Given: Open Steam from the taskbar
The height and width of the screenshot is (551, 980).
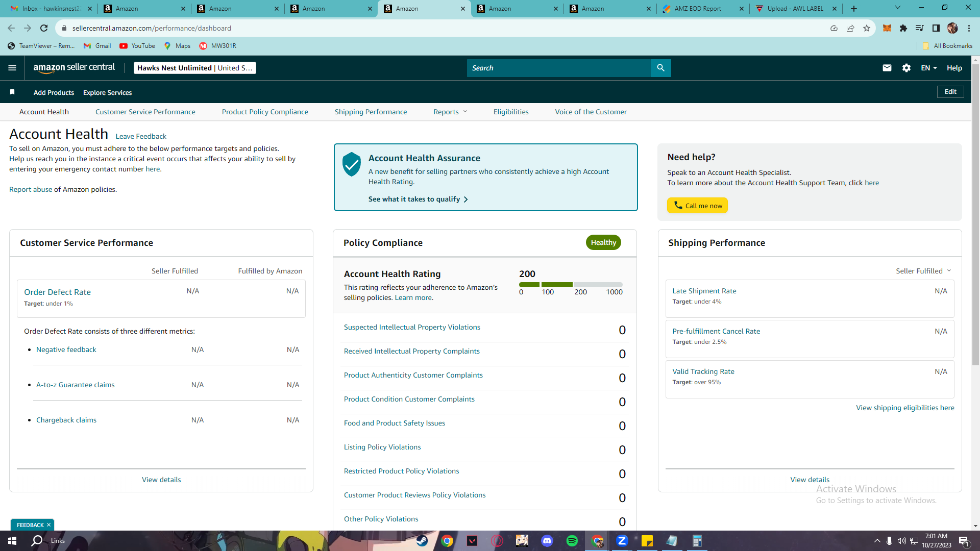Looking at the screenshot, I should coord(422,541).
